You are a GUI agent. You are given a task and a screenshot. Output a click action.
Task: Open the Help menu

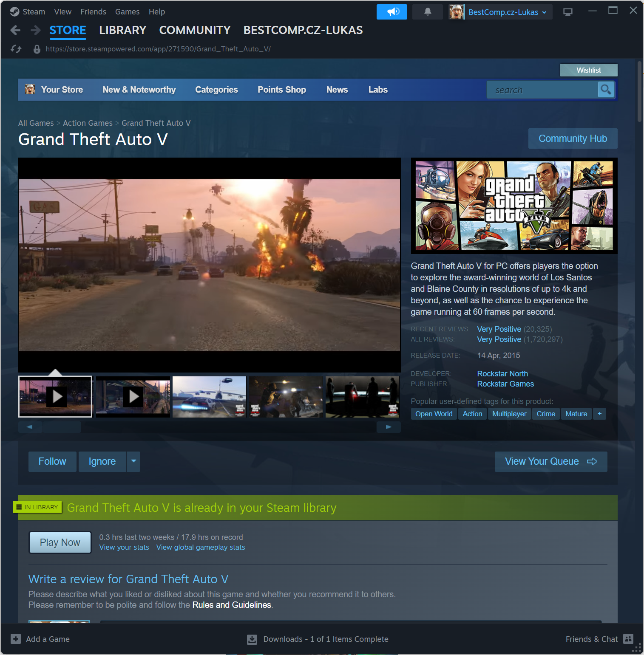[x=157, y=12]
